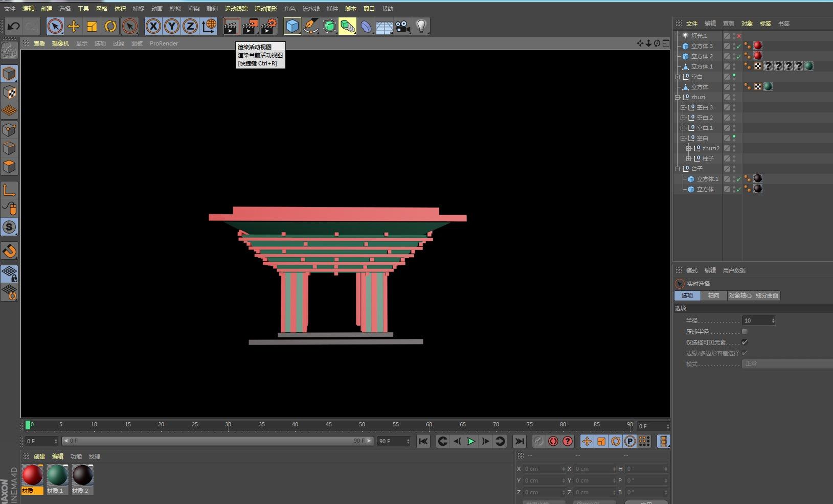Expand the zhuzi2 null object
This screenshot has width=833, height=504.
click(x=688, y=148)
